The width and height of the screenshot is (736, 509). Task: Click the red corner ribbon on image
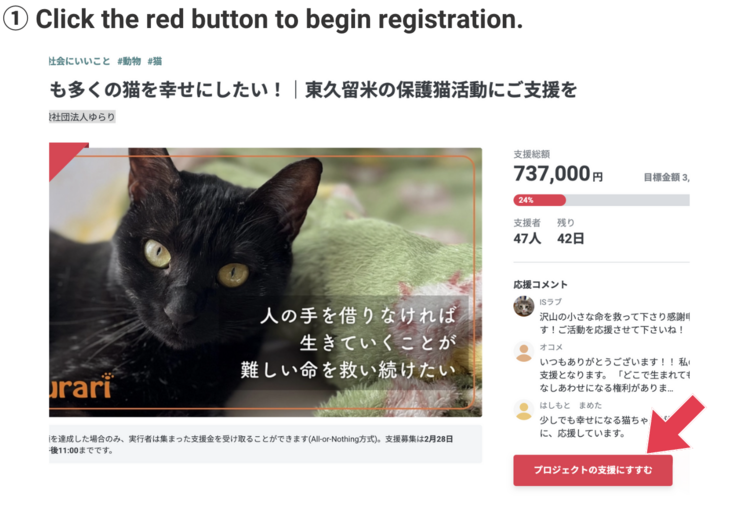pos(65,158)
